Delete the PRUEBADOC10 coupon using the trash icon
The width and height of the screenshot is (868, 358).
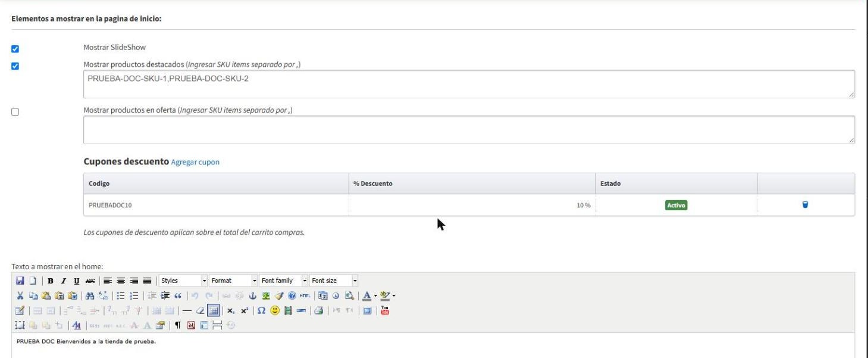tap(806, 205)
